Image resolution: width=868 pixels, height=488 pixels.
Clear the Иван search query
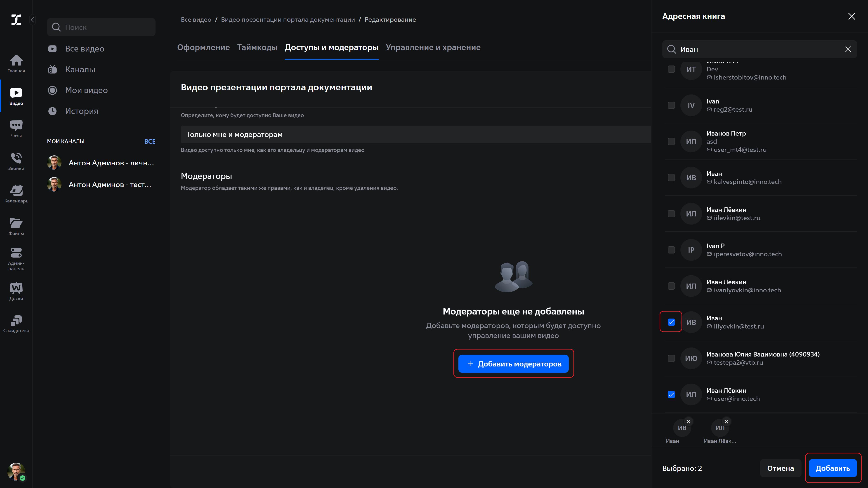(x=849, y=49)
